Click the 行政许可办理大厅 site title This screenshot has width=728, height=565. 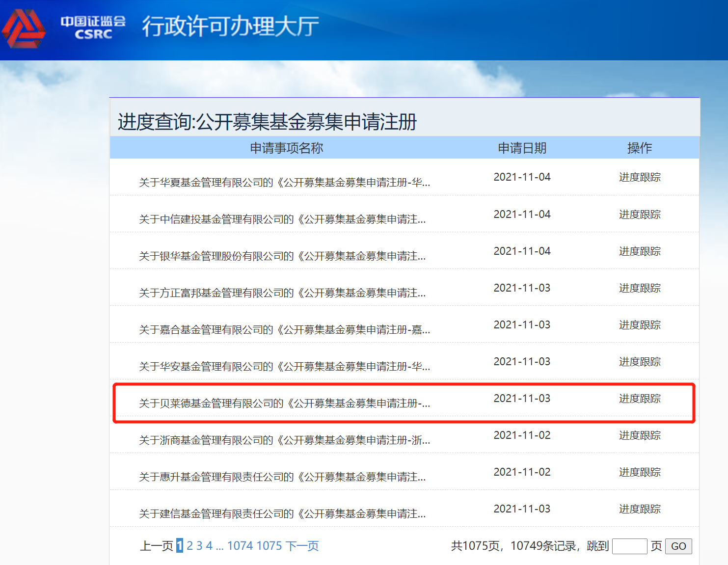[231, 27]
